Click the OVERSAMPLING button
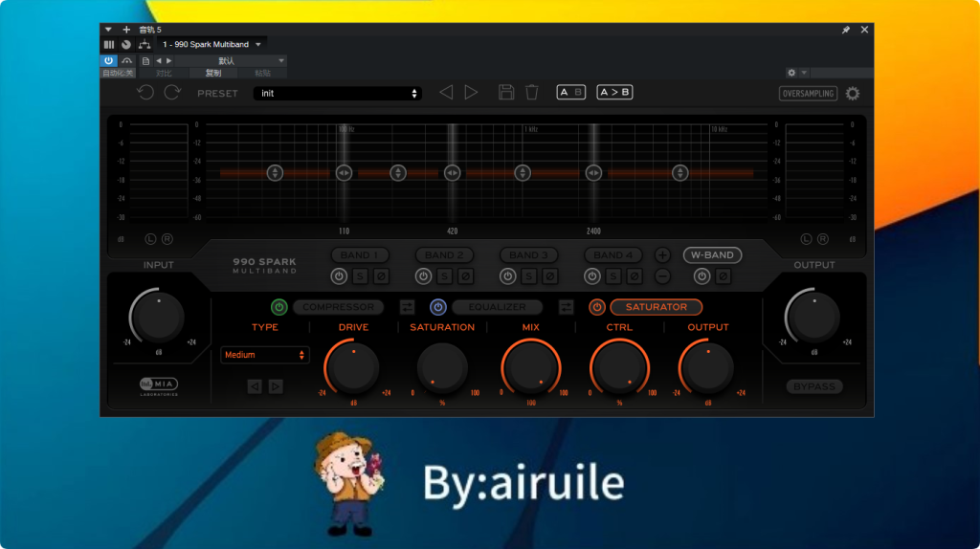Screen dimensions: 980x549 pos(808,94)
